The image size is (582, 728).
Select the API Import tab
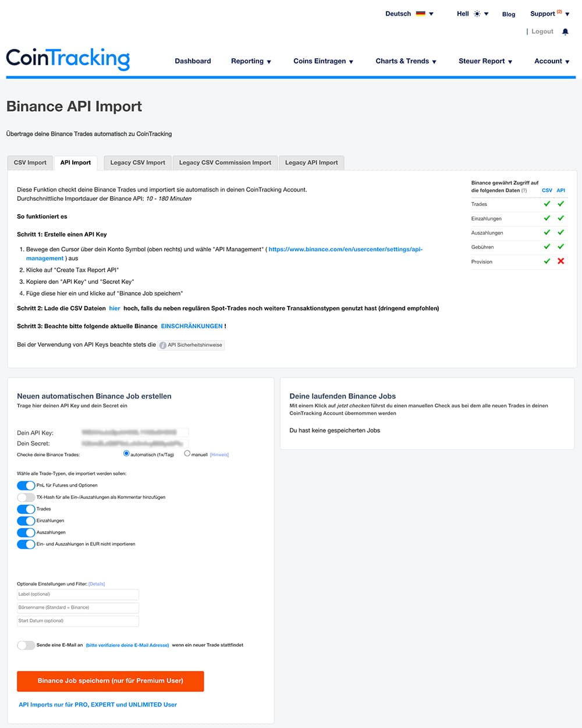click(76, 163)
